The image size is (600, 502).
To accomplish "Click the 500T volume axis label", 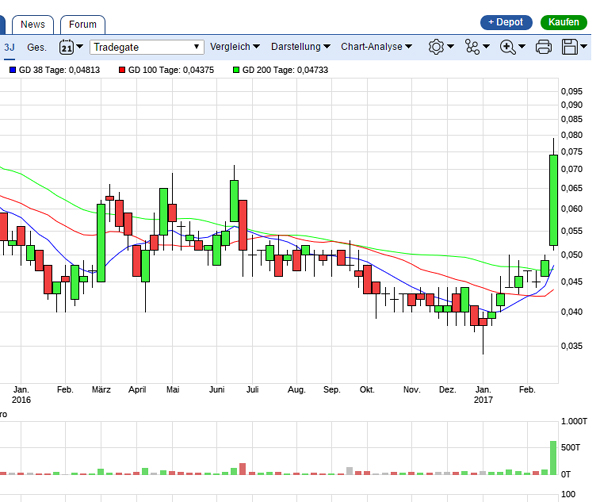I will click(571, 447).
